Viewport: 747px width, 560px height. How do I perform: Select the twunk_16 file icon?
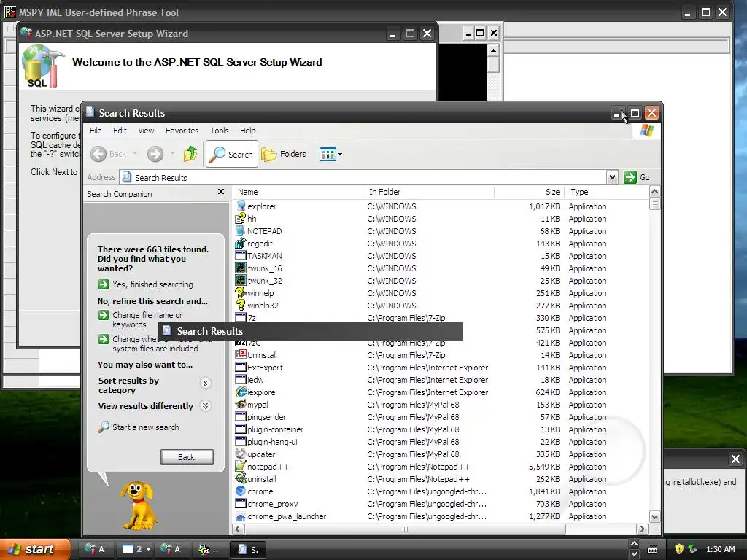click(241, 268)
